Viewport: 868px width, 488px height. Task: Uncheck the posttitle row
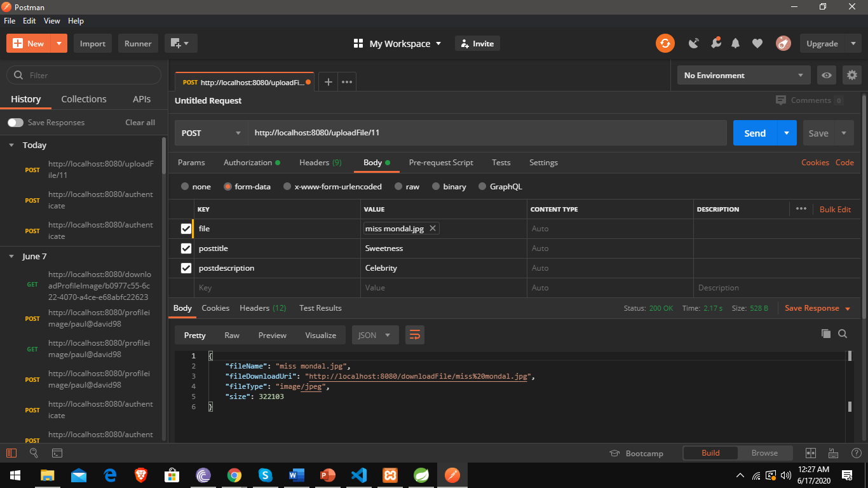(186, 248)
